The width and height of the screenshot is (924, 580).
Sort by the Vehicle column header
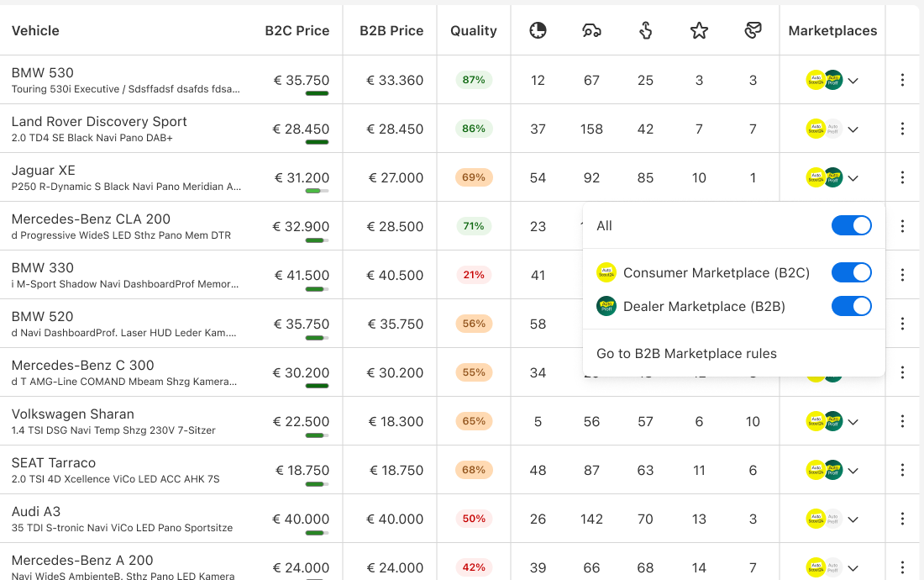[35, 30]
